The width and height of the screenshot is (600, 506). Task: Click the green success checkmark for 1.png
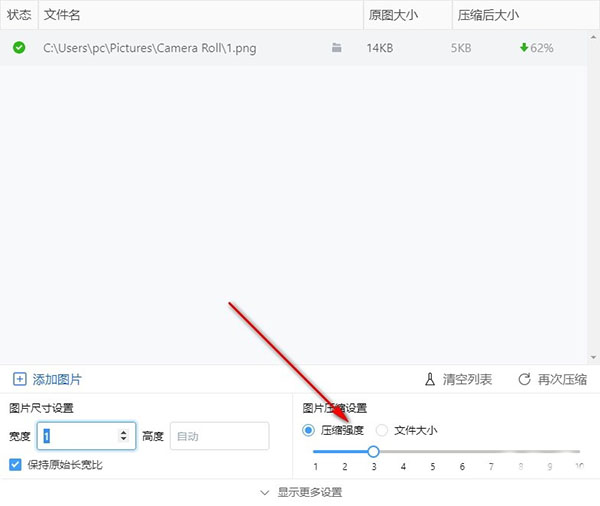(19, 47)
